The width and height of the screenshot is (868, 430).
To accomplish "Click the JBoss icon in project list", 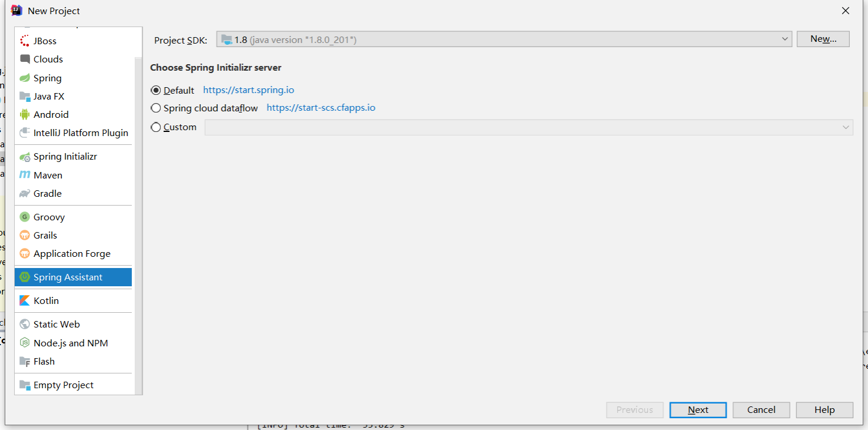I will [x=25, y=41].
